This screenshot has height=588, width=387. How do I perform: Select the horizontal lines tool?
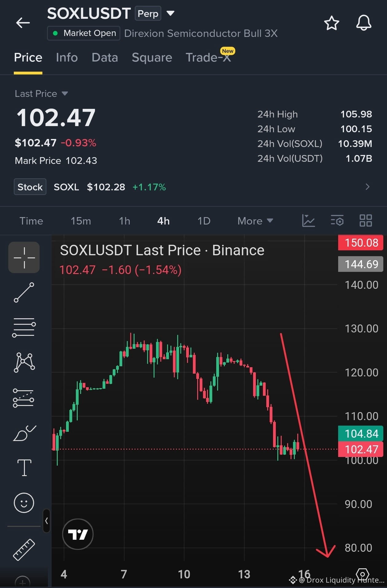24,328
